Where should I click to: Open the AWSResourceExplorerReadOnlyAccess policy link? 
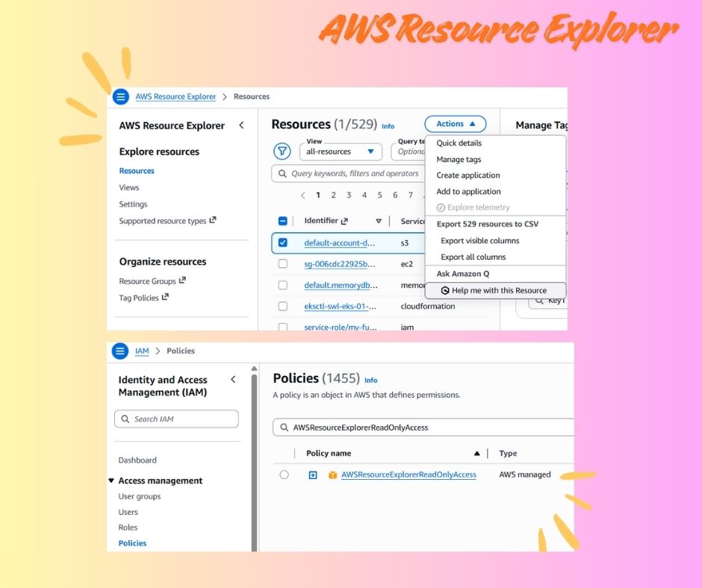(x=409, y=475)
